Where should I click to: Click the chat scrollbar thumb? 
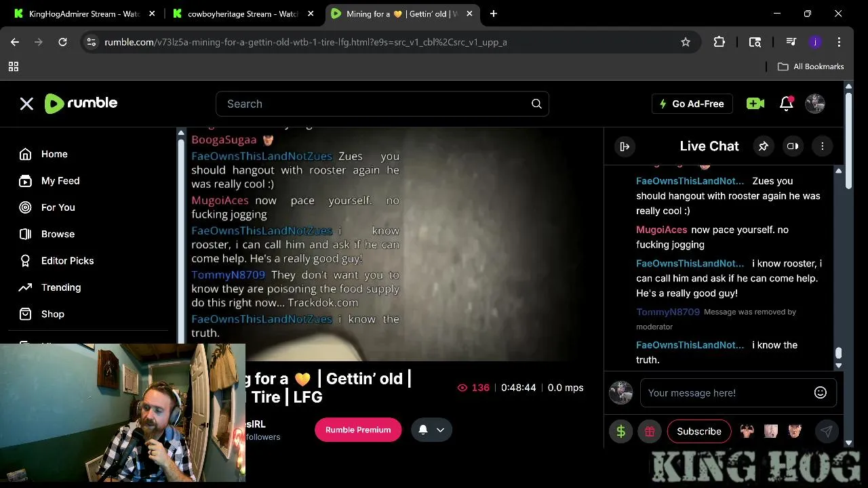[839, 353]
